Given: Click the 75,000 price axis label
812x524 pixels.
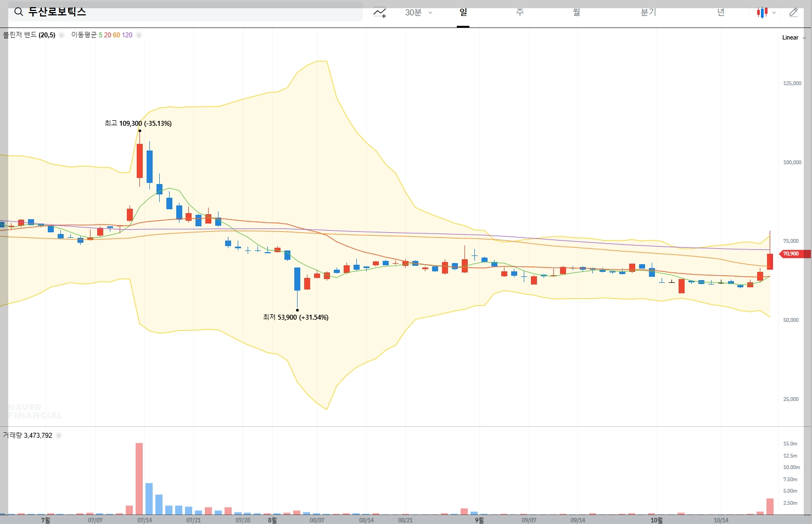Looking at the screenshot, I should 791,241.
